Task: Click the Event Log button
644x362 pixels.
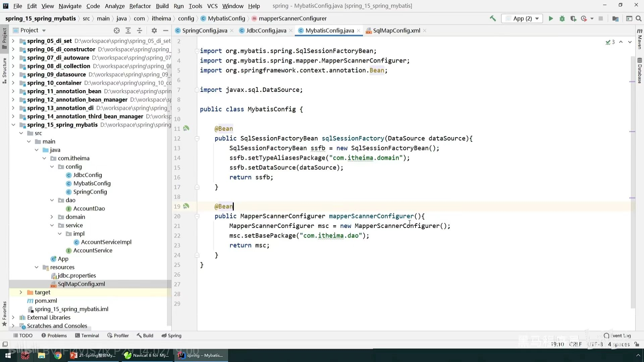Action: [617, 336]
